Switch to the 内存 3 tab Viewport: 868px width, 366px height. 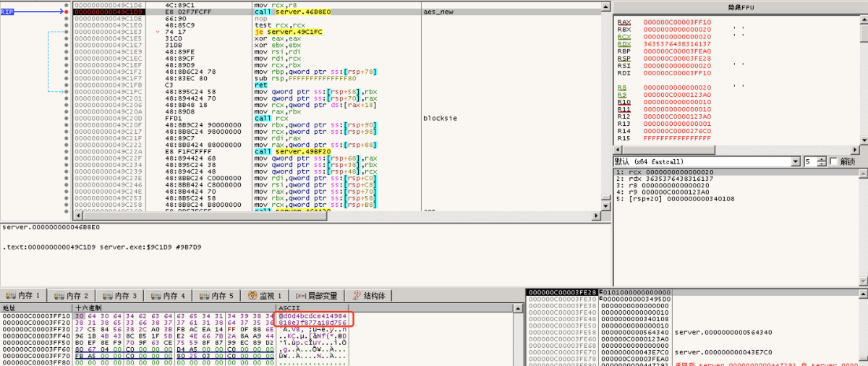pyautogui.click(x=119, y=296)
